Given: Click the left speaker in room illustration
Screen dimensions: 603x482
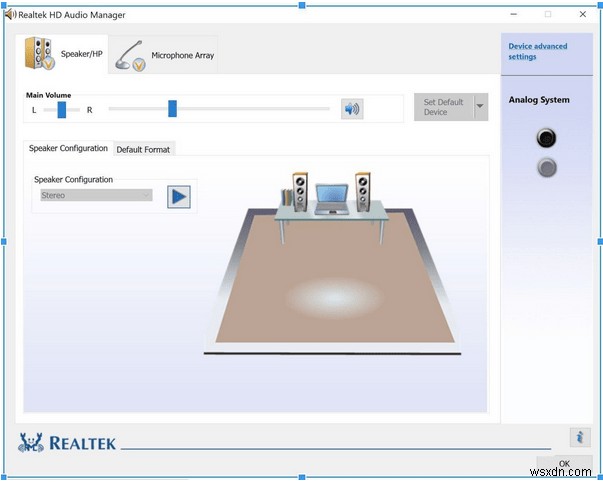Looking at the screenshot, I should click(300, 192).
